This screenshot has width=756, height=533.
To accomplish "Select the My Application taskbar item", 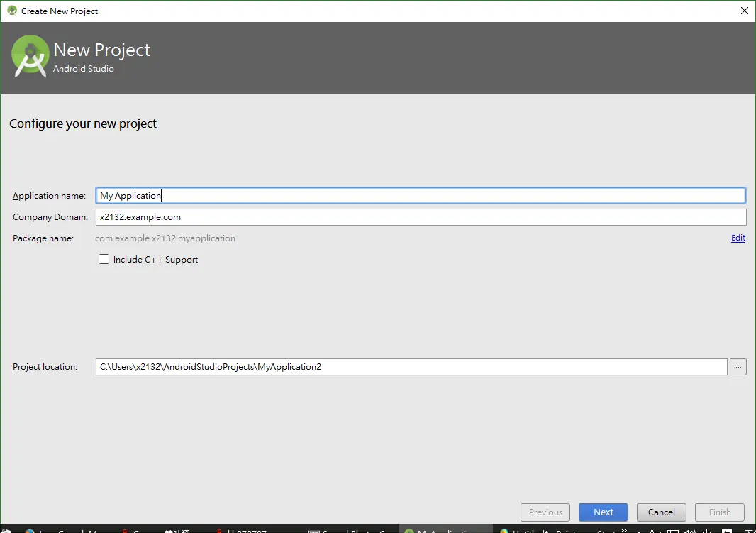I will 445,530.
